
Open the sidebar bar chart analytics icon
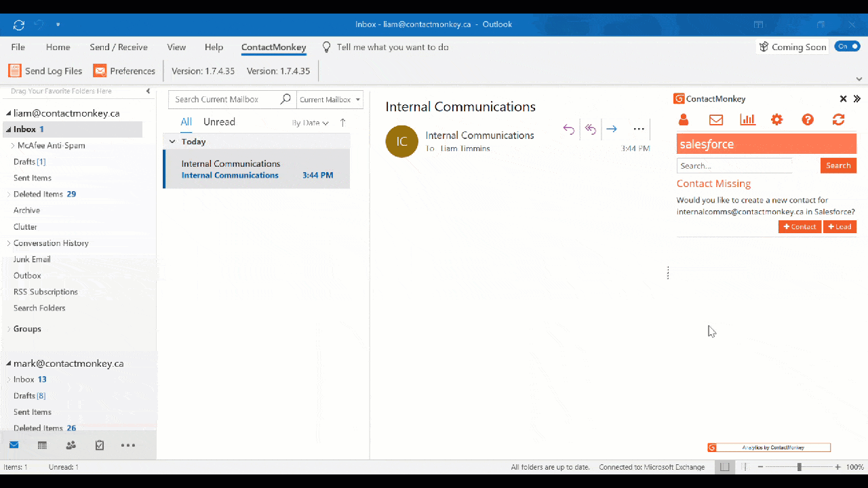coord(747,120)
